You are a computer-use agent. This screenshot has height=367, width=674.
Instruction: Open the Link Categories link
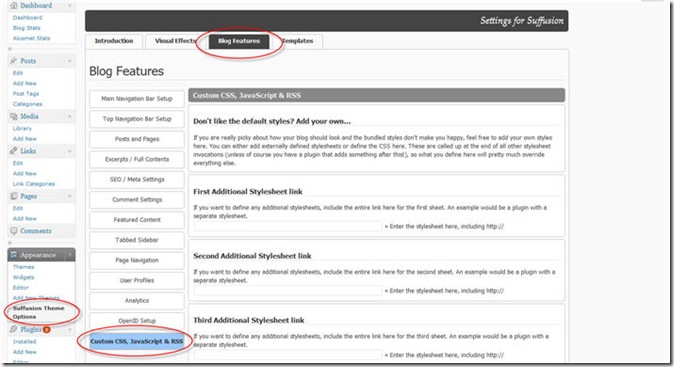click(x=34, y=184)
